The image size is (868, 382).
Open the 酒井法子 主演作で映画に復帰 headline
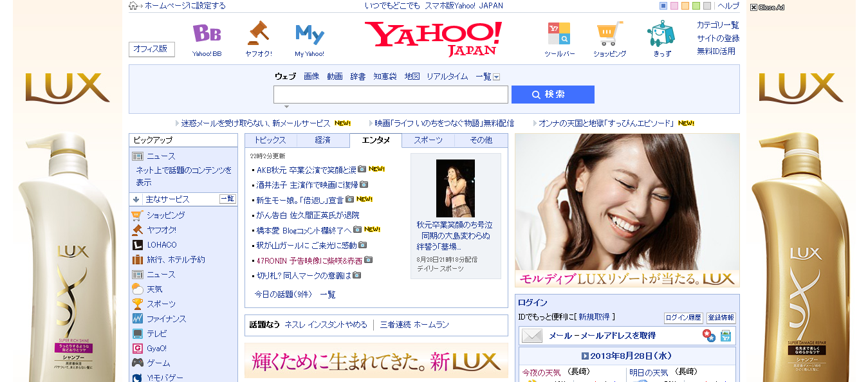[307, 185]
